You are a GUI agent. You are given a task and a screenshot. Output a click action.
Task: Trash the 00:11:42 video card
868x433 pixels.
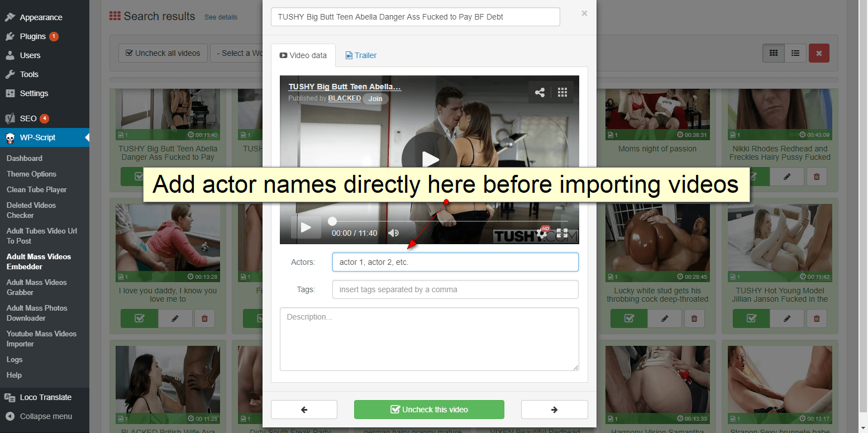pyautogui.click(x=817, y=318)
